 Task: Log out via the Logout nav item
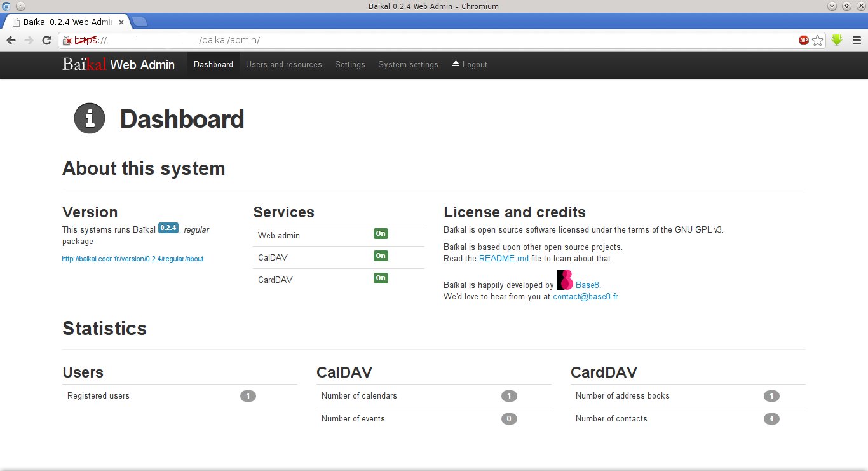pos(470,65)
